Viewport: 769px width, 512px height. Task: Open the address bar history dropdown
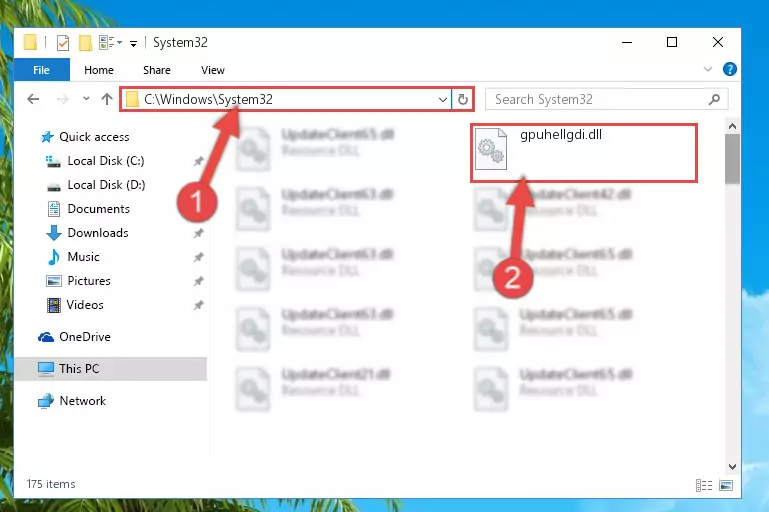(442, 100)
